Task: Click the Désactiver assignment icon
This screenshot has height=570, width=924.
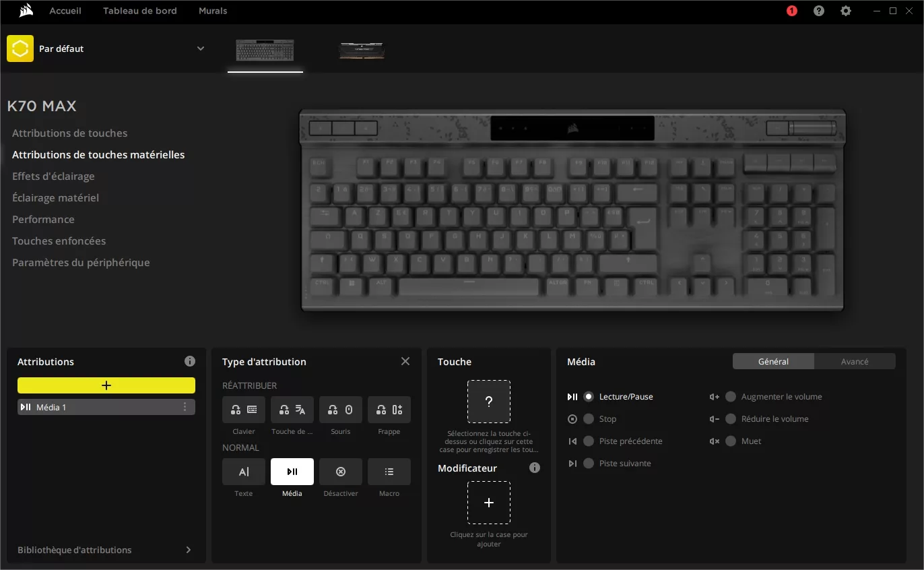Action: [x=340, y=472]
